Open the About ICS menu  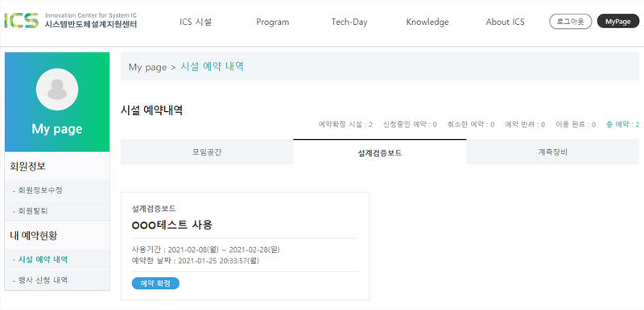(x=506, y=23)
